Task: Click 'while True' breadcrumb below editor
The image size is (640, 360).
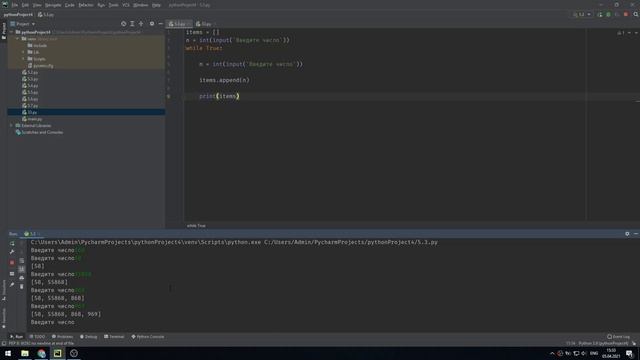Action: 196,226
